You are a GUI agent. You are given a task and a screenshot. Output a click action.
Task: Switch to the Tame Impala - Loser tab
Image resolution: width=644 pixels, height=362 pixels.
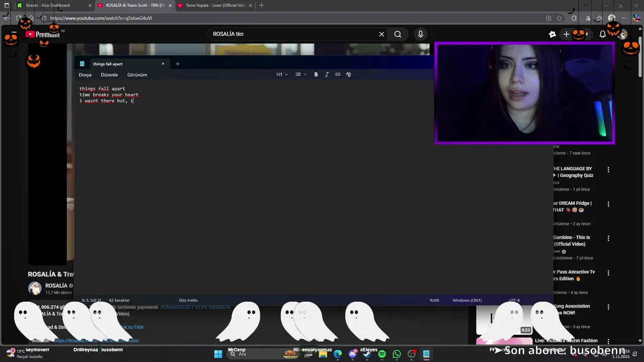coord(215,6)
